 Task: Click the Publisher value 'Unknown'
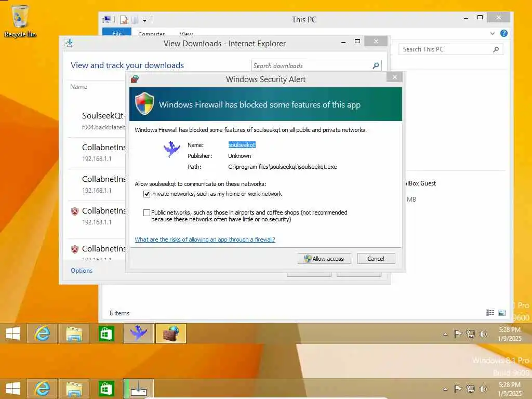click(x=240, y=156)
